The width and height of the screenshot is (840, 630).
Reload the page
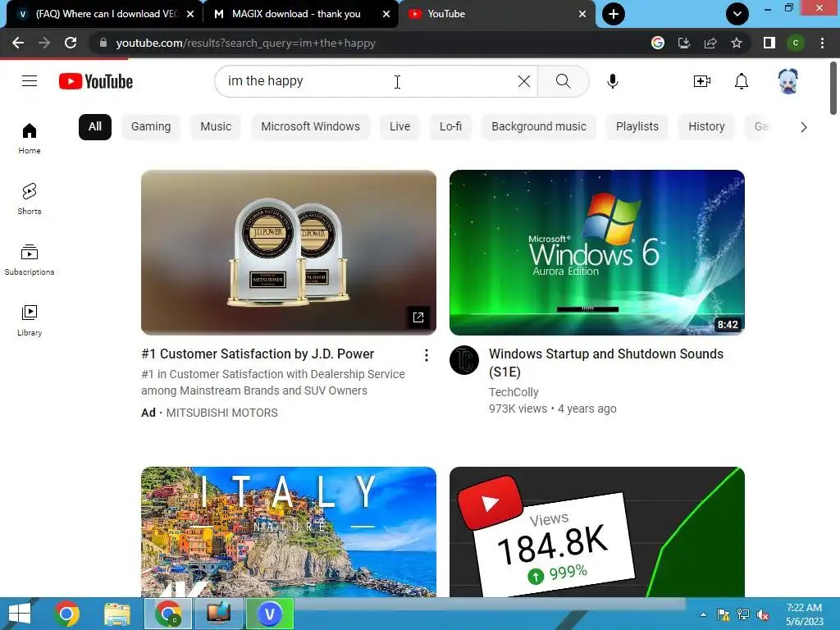click(71, 43)
